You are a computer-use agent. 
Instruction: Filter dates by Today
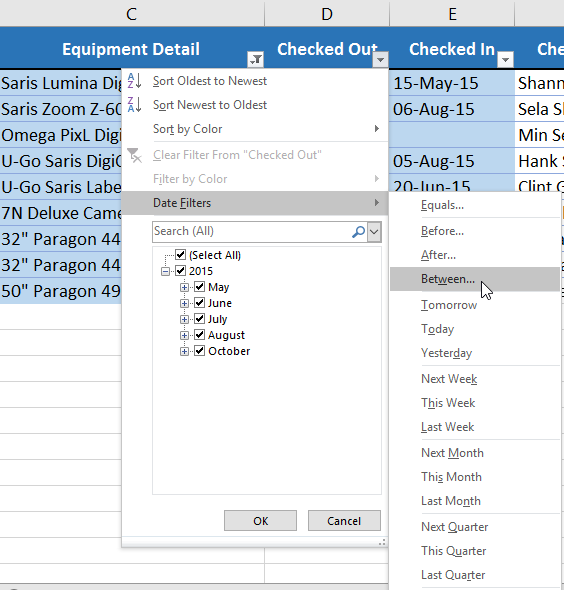(475, 329)
